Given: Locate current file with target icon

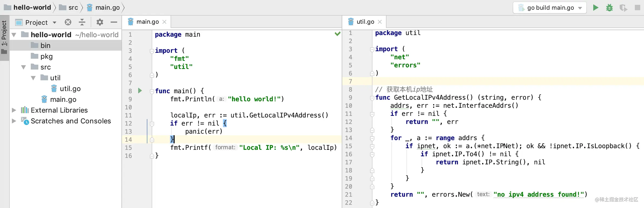Looking at the screenshot, I should pos(68,22).
